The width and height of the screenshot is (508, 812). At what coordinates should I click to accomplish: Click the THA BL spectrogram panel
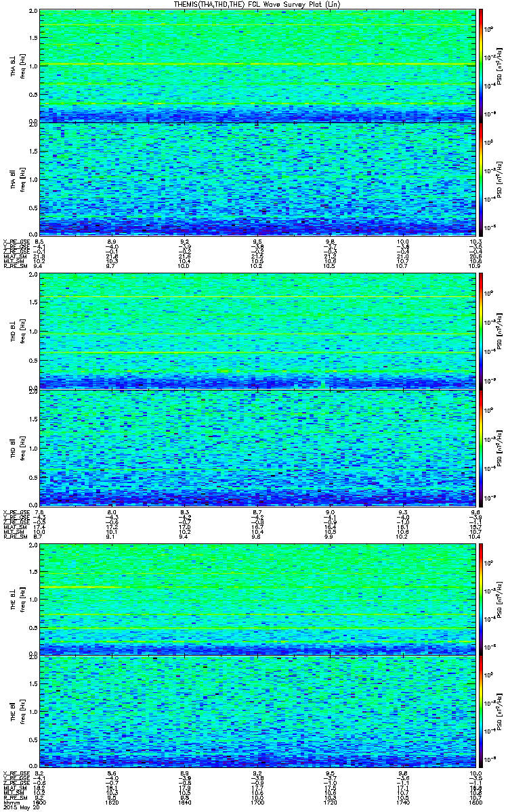point(257,66)
